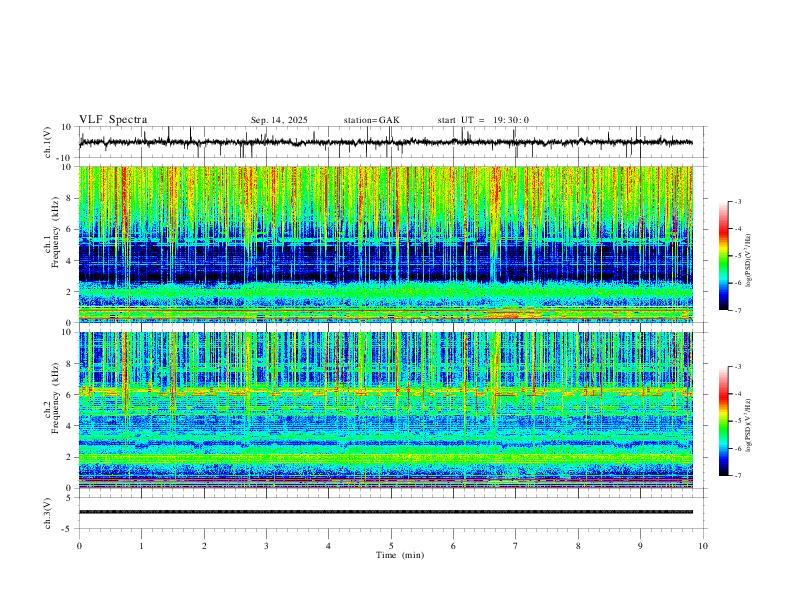Click the ch.1 spectrogram color bar
Screen dimensions: 792x612
(x=723, y=256)
